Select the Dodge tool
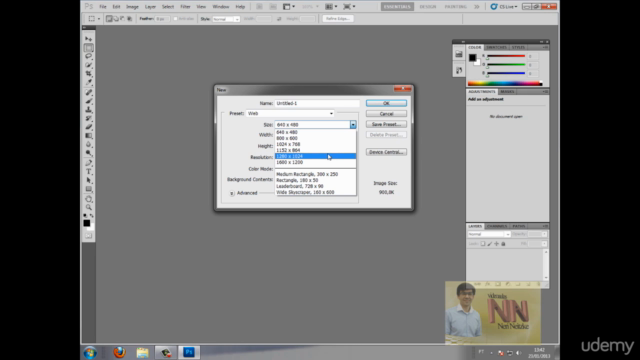 (x=89, y=153)
